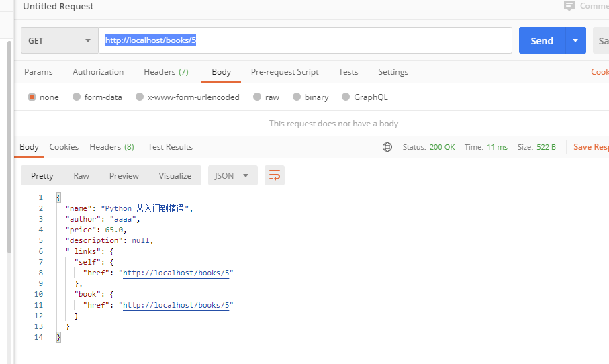The height and width of the screenshot is (364, 609).
Task: Click the wrap lines icon in the response toolbar
Action: pyautogui.click(x=275, y=175)
